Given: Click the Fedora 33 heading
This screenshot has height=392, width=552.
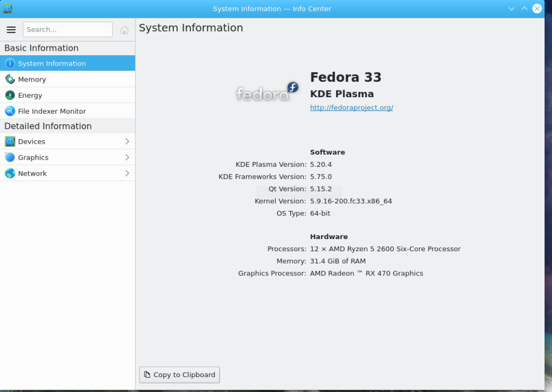Looking at the screenshot, I should click(346, 77).
